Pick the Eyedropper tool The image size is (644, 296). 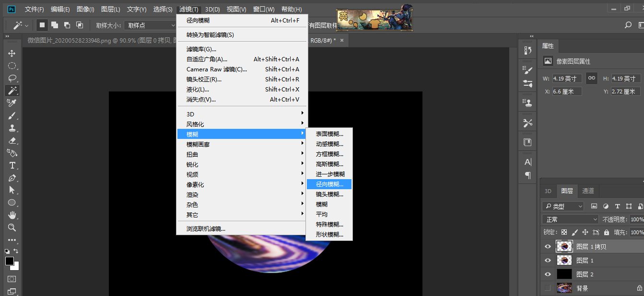point(12,103)
